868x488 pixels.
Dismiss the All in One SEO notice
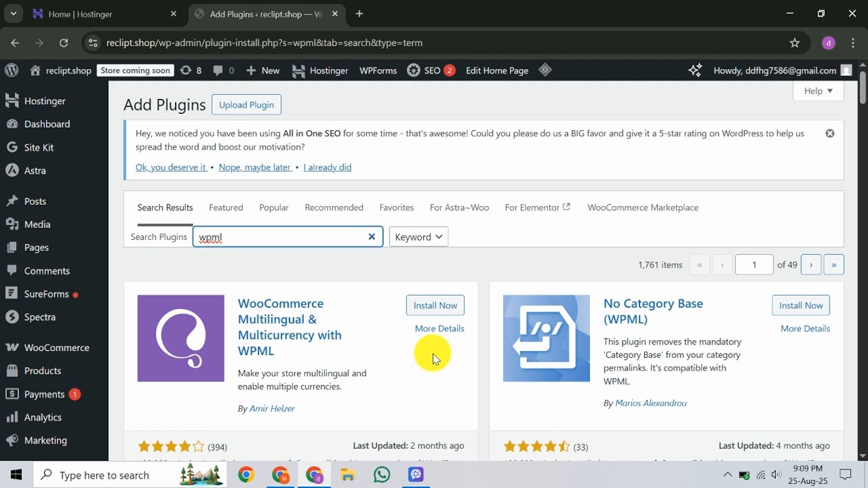[829, 134]
